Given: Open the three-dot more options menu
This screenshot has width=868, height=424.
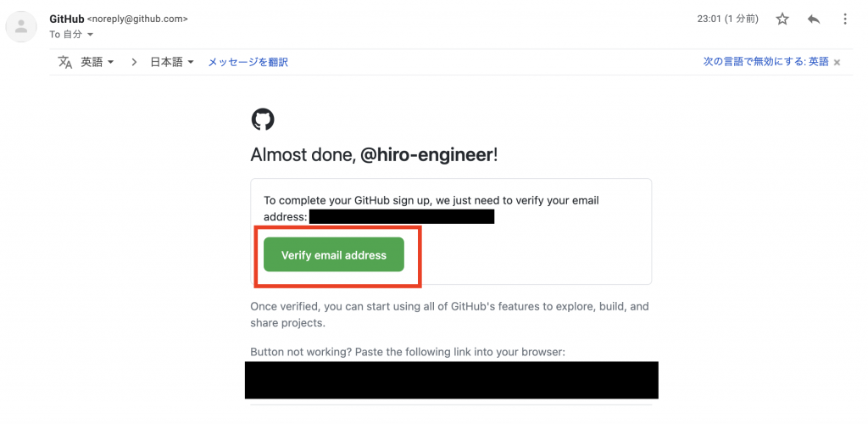Looking at the screenshot, I should coord(845,20).
